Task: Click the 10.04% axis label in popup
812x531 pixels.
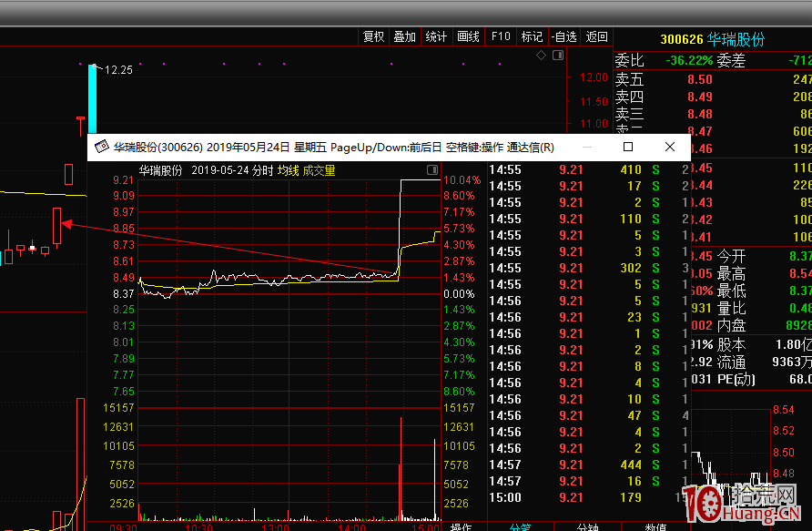Action: pyautogui.click(x=462, y=179)
